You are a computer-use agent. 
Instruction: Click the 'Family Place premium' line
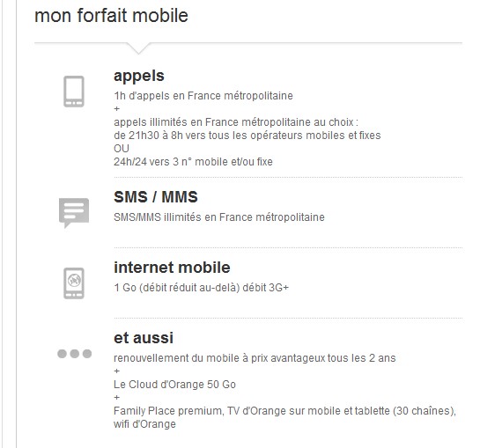click(x=284, y=411)
